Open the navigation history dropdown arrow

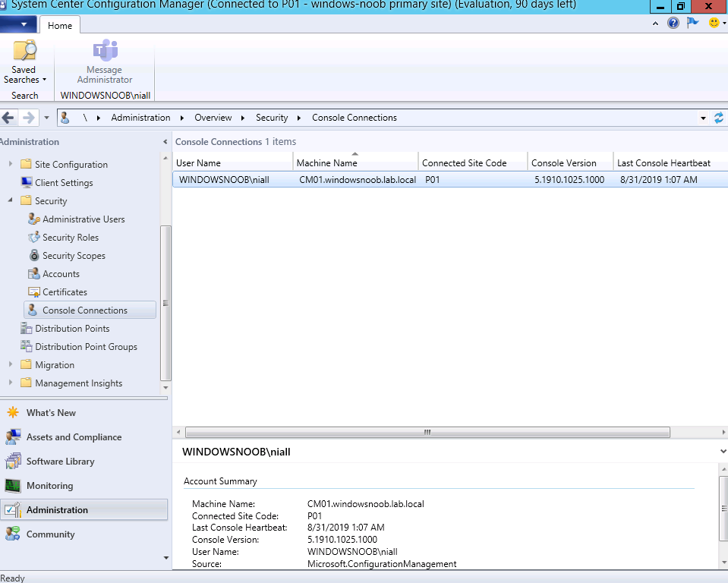coord(46,118)
